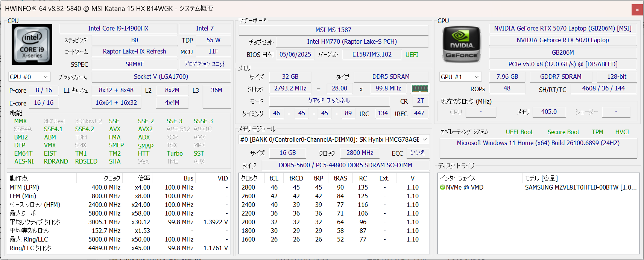The width and height of the screenshot is (644, 260).
Task: Click the Secure Boot status label
Action: (x=563, y=132)
